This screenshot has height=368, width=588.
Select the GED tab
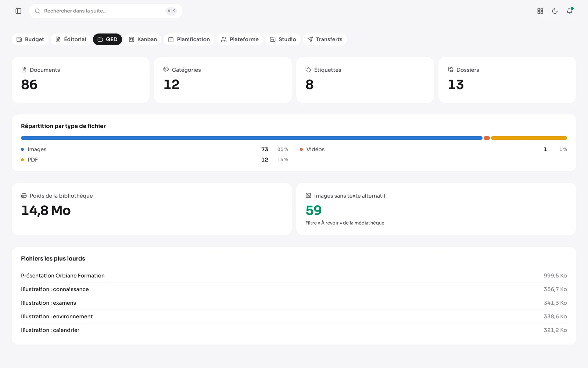(107, 39)
